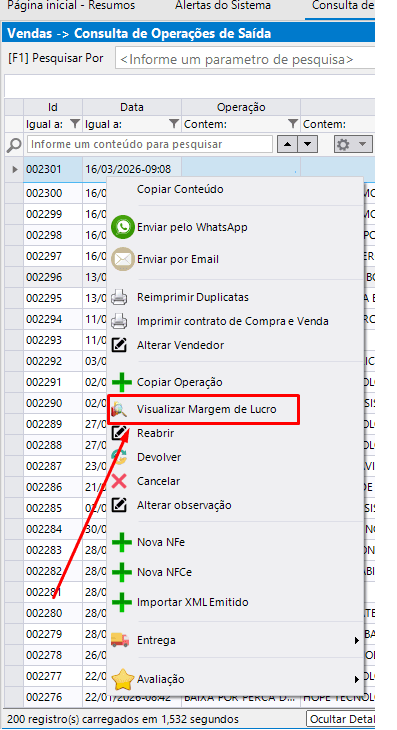Viewport: 397px width, 730px height.
Task: Open the gear settings dropdown in search bar
Action: (353, 144)
